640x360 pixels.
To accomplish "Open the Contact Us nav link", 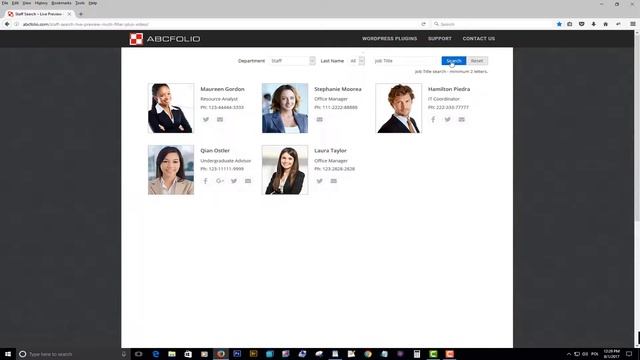I will [479, 38].
